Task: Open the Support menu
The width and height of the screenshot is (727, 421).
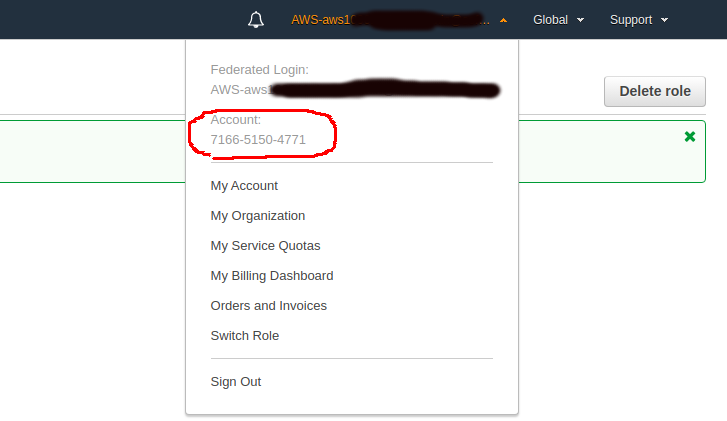Action: coord(631,20)
